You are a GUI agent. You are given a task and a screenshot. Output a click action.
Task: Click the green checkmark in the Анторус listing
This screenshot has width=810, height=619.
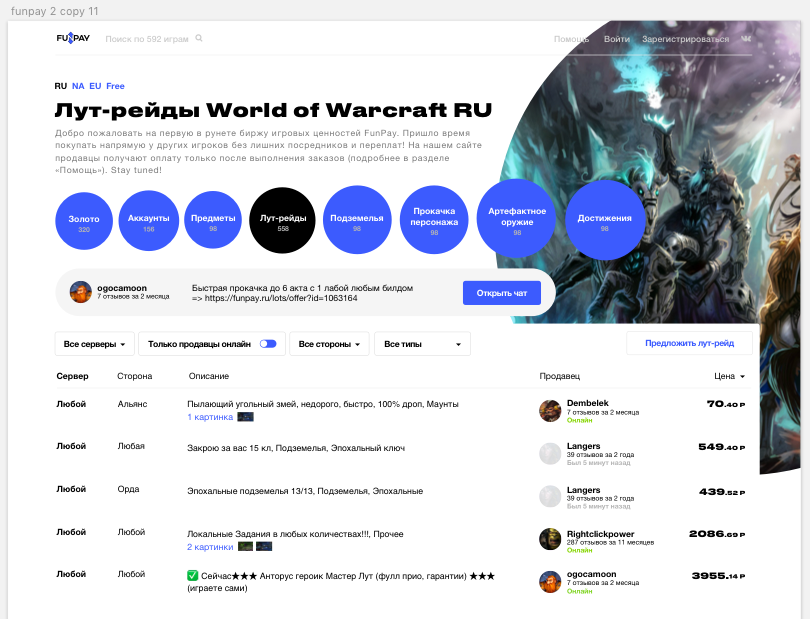[193, 576]
